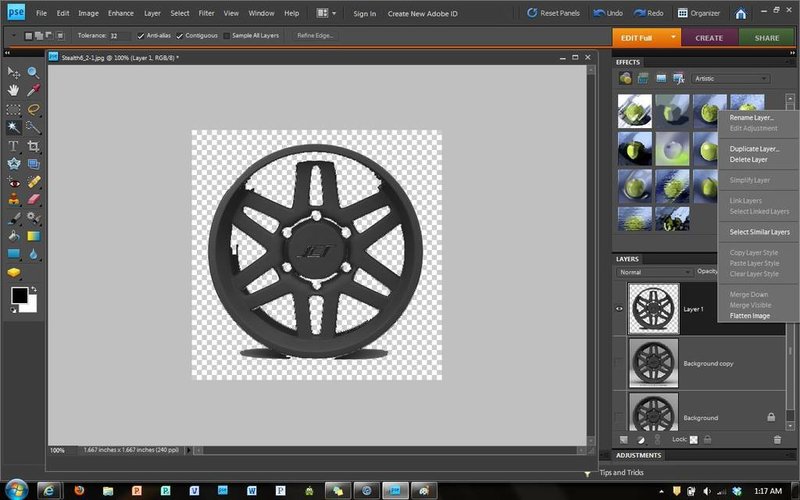Choose Delete Layer from context menu

coord(748,160)
